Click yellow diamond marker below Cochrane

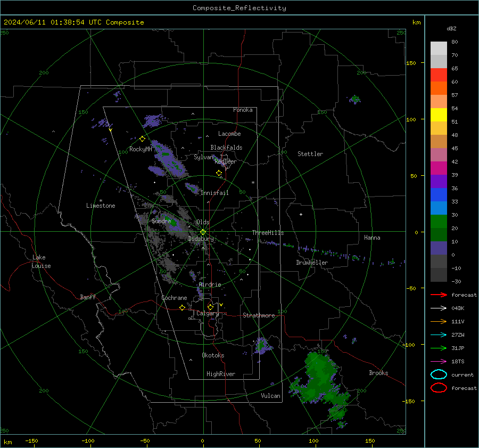(x=182, y=308)
